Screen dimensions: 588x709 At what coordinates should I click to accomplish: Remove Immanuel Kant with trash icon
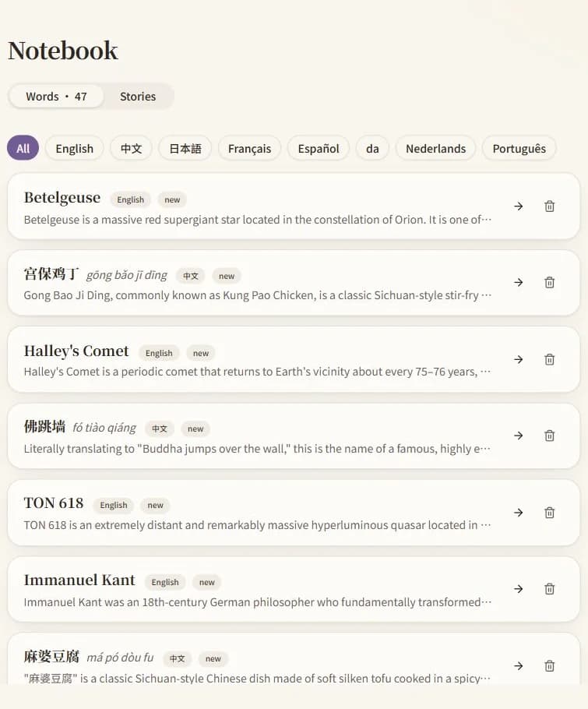549,589
